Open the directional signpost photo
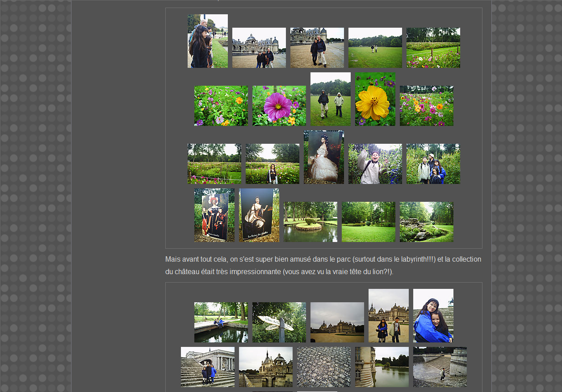 click(279, 322)
